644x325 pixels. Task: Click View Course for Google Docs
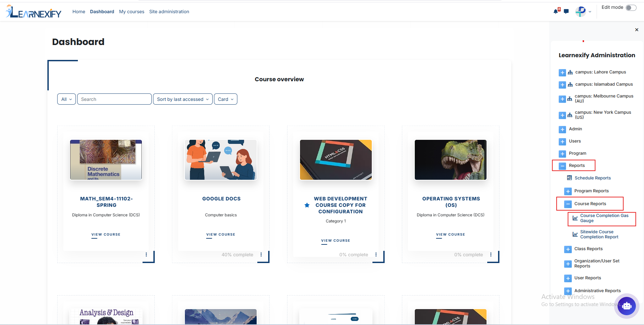(x=221, y=234)
